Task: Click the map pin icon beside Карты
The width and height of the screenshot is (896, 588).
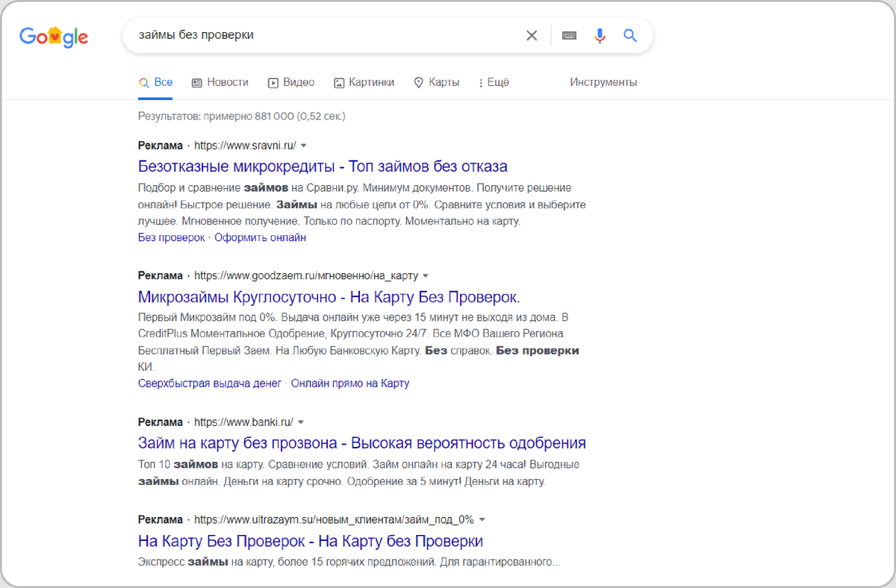Action: point(418,82)
